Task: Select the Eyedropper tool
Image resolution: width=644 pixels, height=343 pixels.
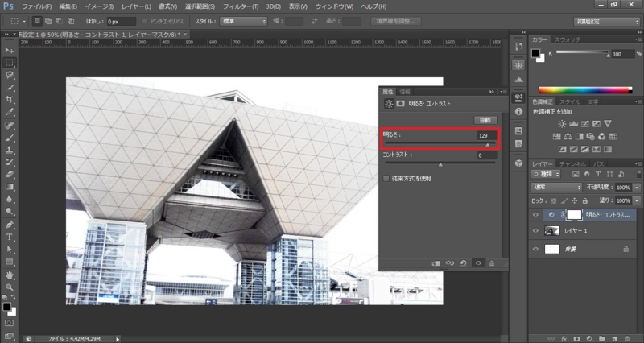Action: [9, 112]
